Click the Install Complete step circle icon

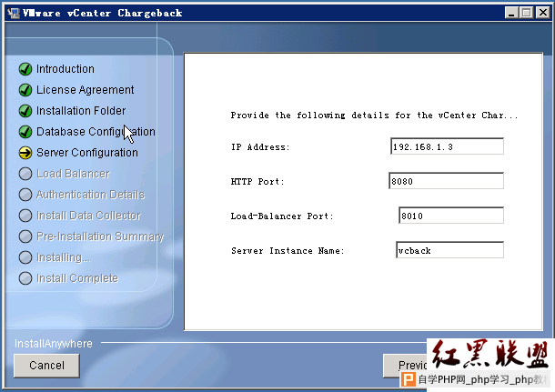coord(25,278)
